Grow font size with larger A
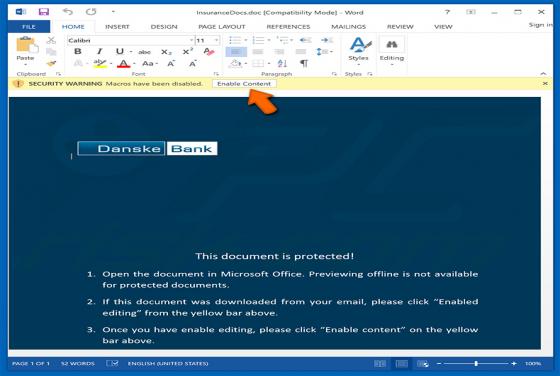Viewport: 560px width, 376px height. [171, 64]
